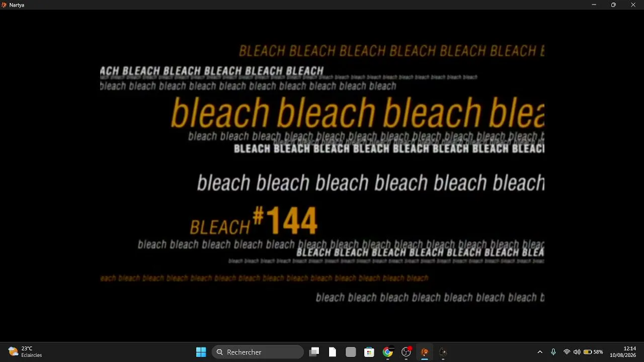Open the volume speaker control
The height and width of the screenshot is (362, 644).
(577, 352)
